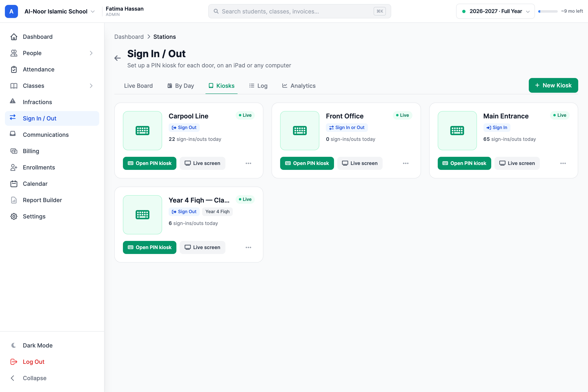Image resolution: width=588 pixels, height=392 pixels.
Task: Open Year 4 Fiqh more options menu
Action: click(x=248, y=247)
